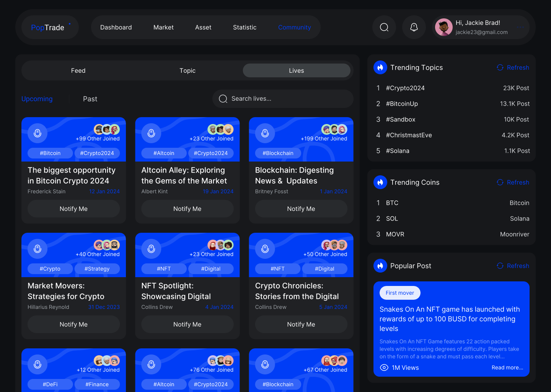Click the Trending Coins flame icon
The width and height of the screenshot is (551, 392).
380,182
